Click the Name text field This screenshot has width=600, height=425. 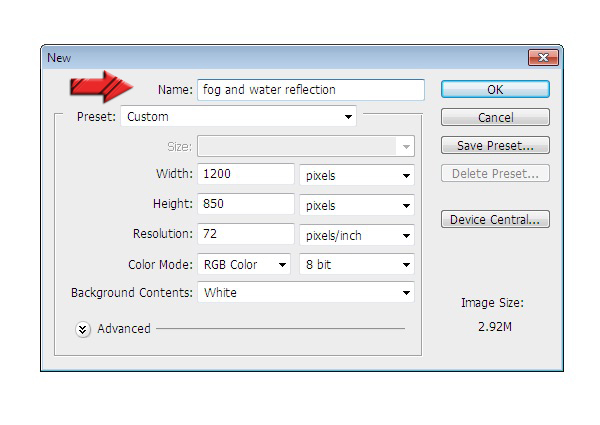310,90
